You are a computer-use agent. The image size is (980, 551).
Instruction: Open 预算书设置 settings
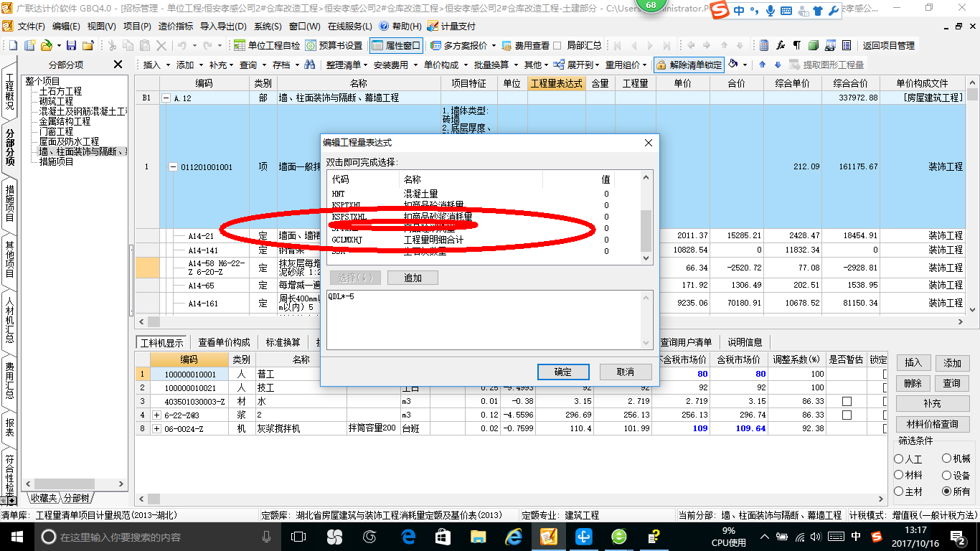coord(334,45)
